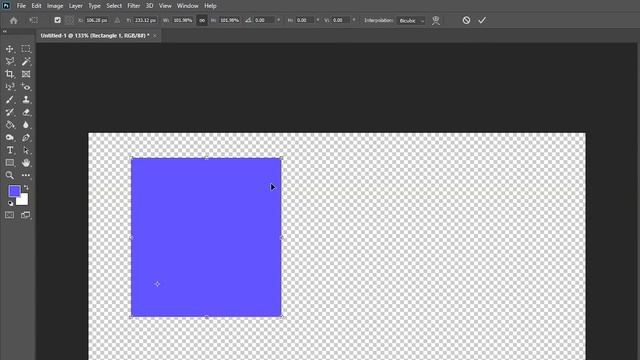Click the width percentage field
Viewport: 640px width, 360px height.
[182, 20]
